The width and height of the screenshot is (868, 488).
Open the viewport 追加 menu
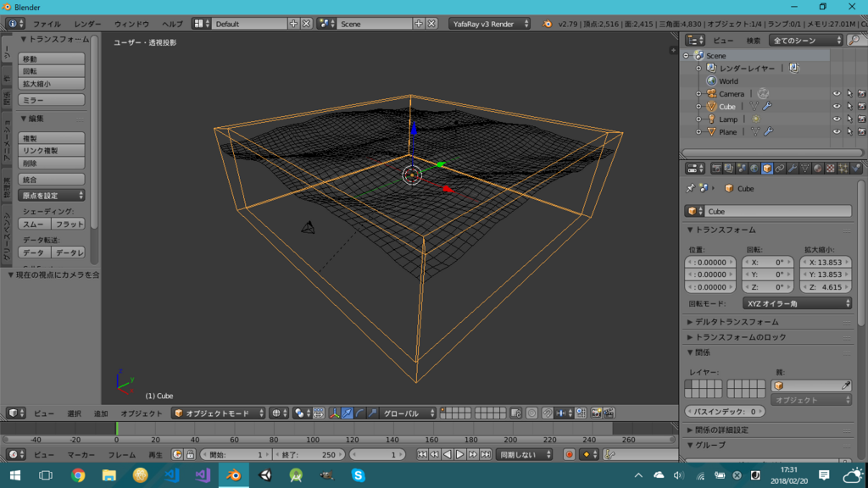pos(101,413)
